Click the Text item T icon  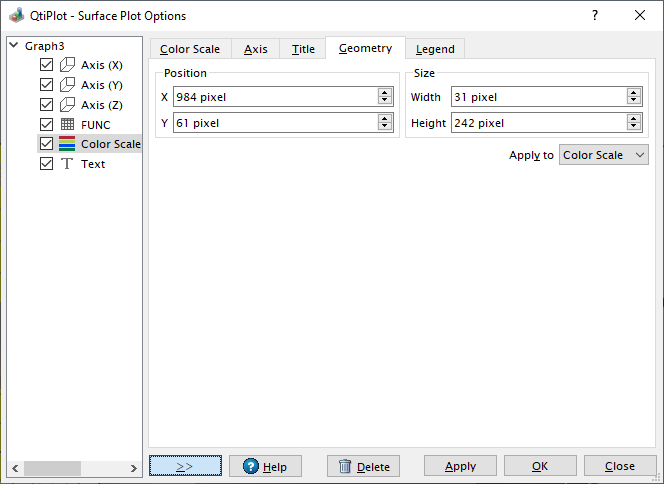click(x=67, y=164)
